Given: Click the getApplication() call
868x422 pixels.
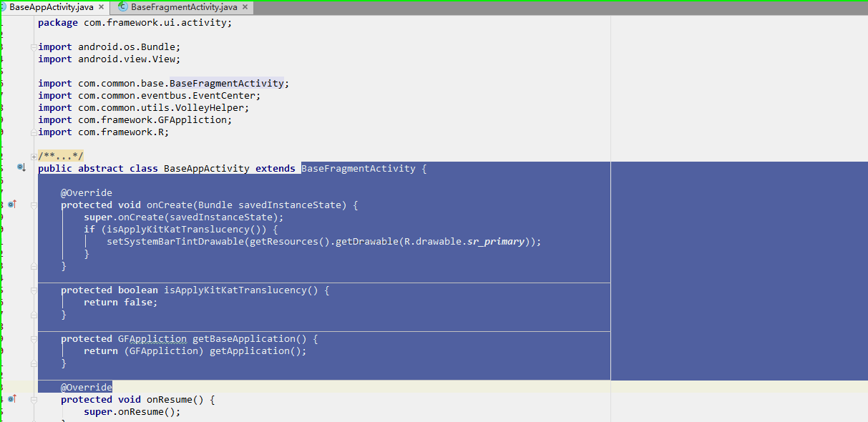Looking at the screenshot, I should click(255, 350).
